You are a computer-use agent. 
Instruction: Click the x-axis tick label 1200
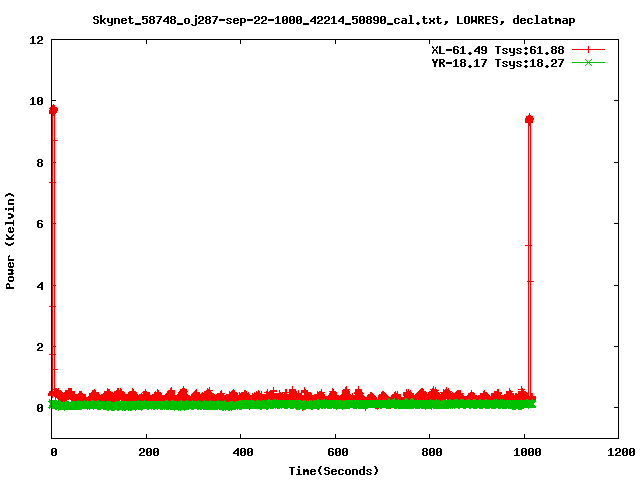click(x=621, y=452)
